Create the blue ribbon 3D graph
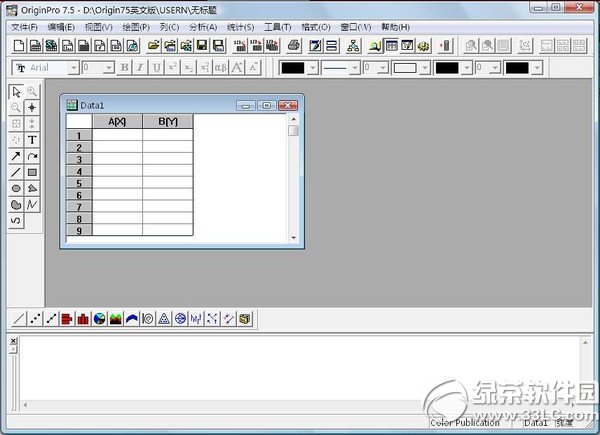 pyautogui.click(x=132, y=319)
